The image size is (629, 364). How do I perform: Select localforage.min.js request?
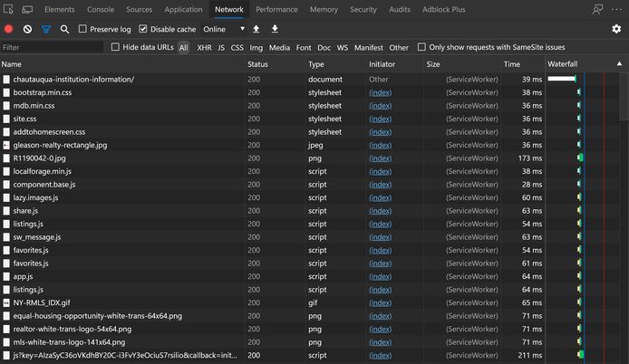click(42, 171)
